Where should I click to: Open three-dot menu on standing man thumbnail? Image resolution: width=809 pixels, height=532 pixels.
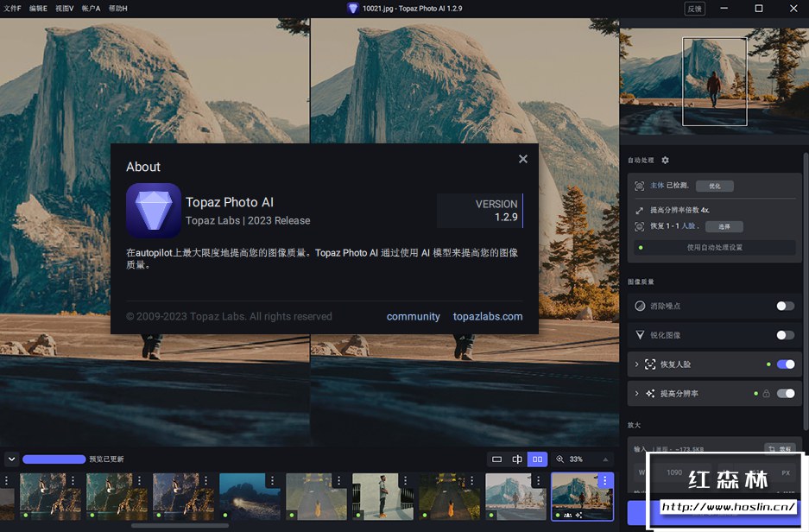coord(405,480)
